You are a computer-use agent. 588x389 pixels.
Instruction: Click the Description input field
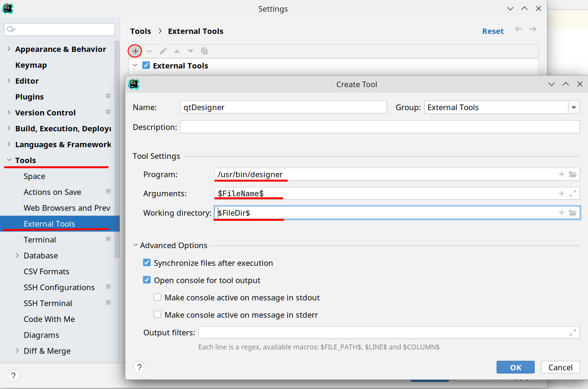click(x=380, y=127)
